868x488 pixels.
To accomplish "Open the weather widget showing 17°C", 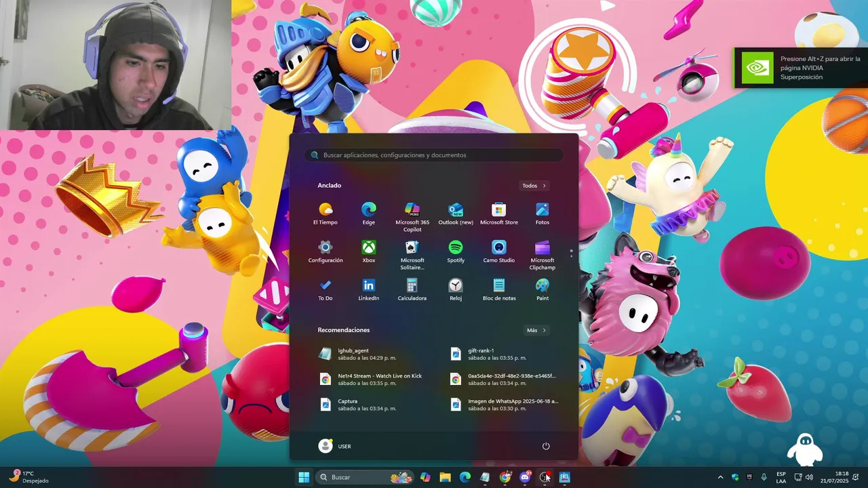I will pos(28,477).
